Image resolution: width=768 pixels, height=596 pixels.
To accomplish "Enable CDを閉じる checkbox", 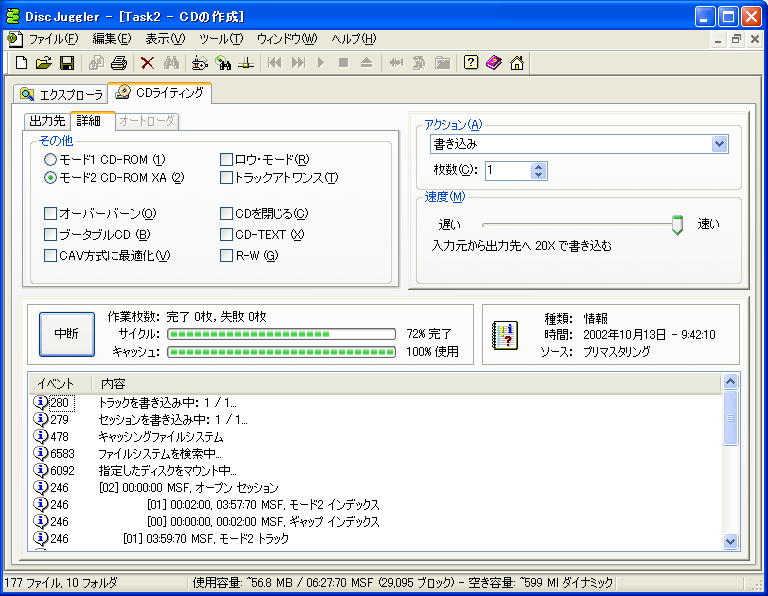I will pyautogui.click(x=226, y=214).
